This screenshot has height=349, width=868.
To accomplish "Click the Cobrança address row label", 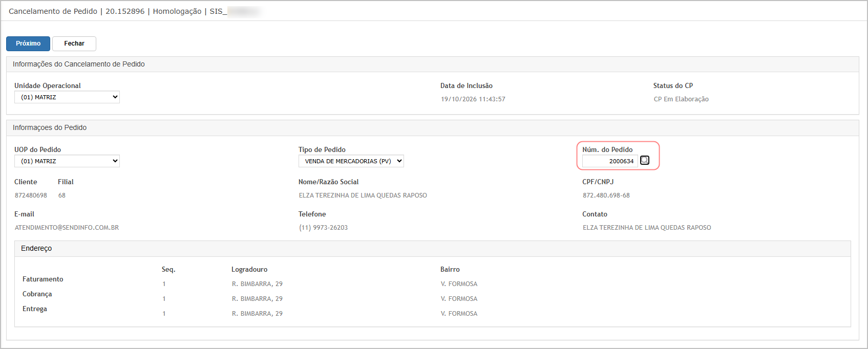I will (37, 294).
